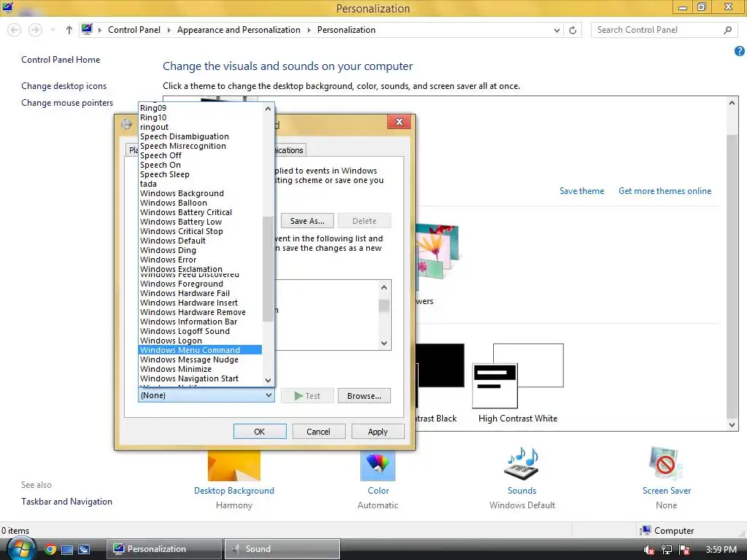Open Save theme link
This screenshot has width=747, height=560.
(581, 191)
